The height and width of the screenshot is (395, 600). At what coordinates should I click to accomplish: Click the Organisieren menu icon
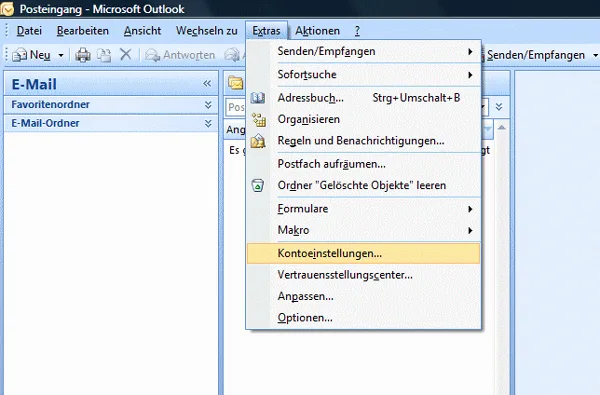(258, 119)
